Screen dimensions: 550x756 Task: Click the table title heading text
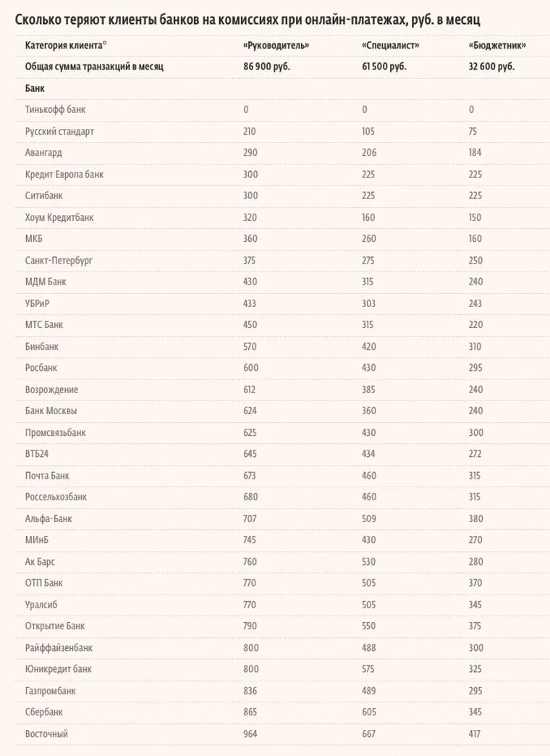tap(247, 20)
